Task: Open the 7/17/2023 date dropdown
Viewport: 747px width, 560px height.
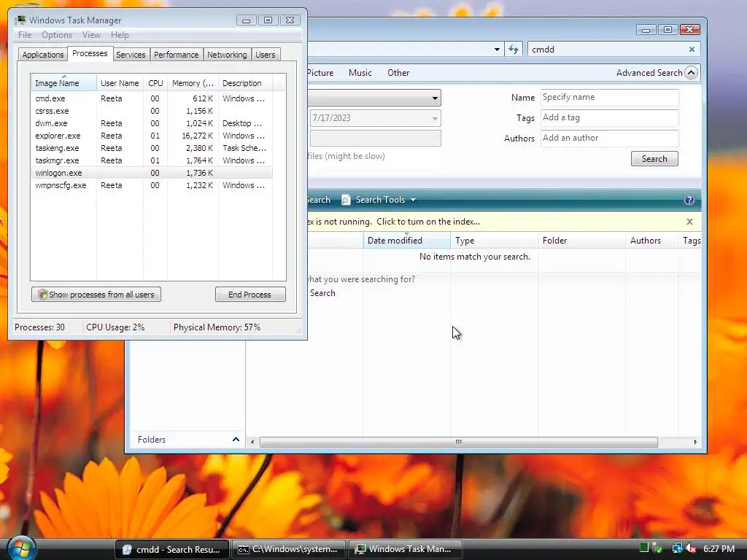Action: coord(435,118)
